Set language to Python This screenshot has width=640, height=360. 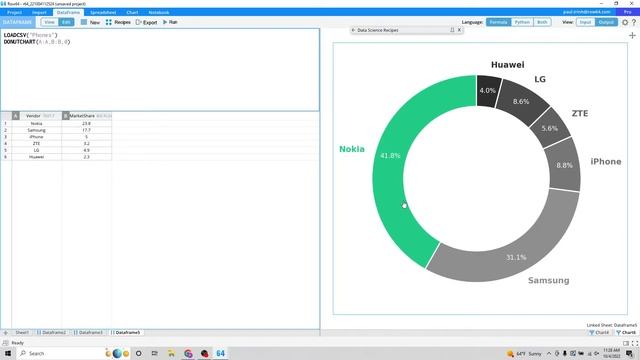click(522, 22)
